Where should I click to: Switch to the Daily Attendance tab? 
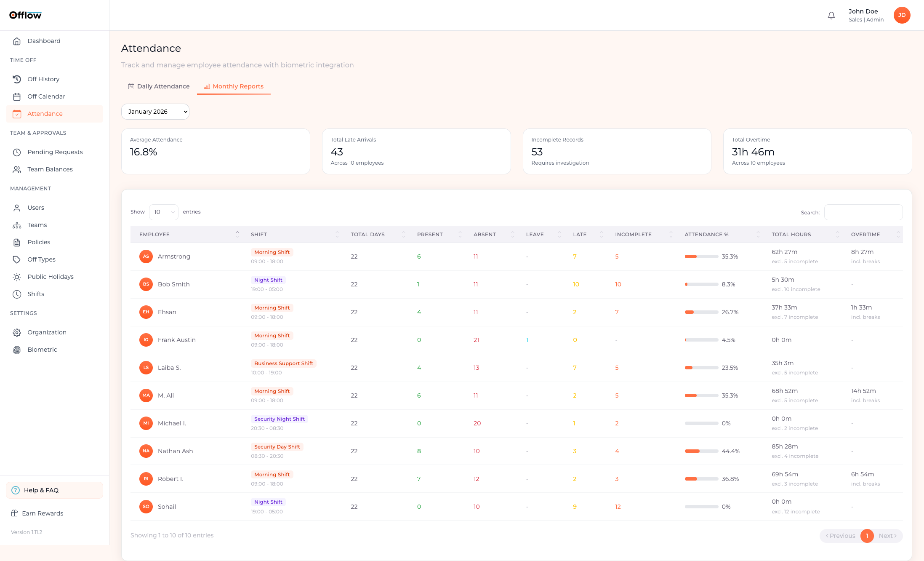[159, 86]
